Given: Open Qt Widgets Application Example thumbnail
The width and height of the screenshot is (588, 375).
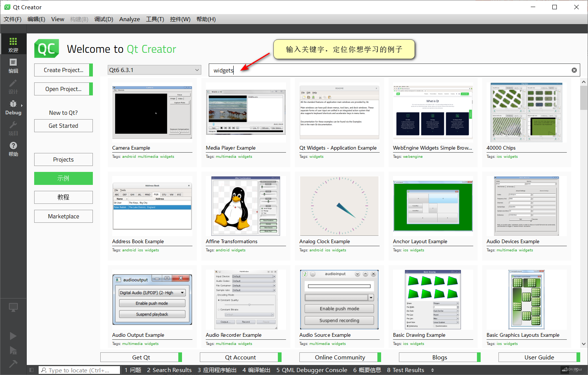Looking at the screenshot, I should click(340, 112).
